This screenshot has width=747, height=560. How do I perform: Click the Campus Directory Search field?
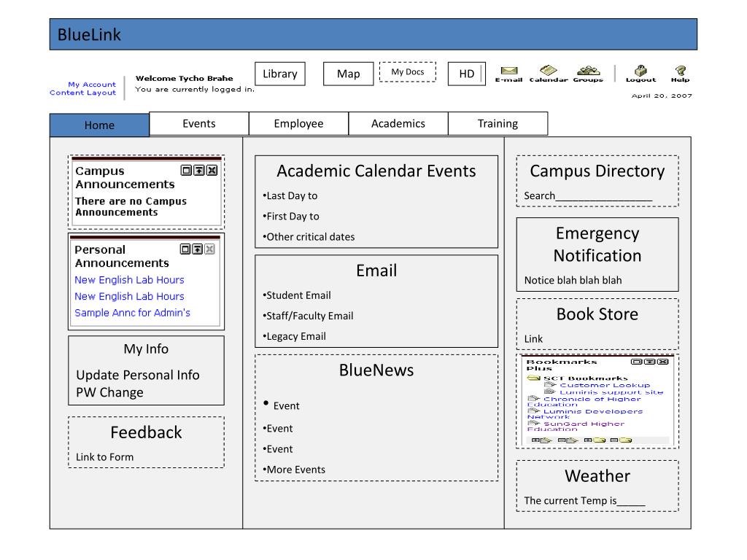(604, 196)
